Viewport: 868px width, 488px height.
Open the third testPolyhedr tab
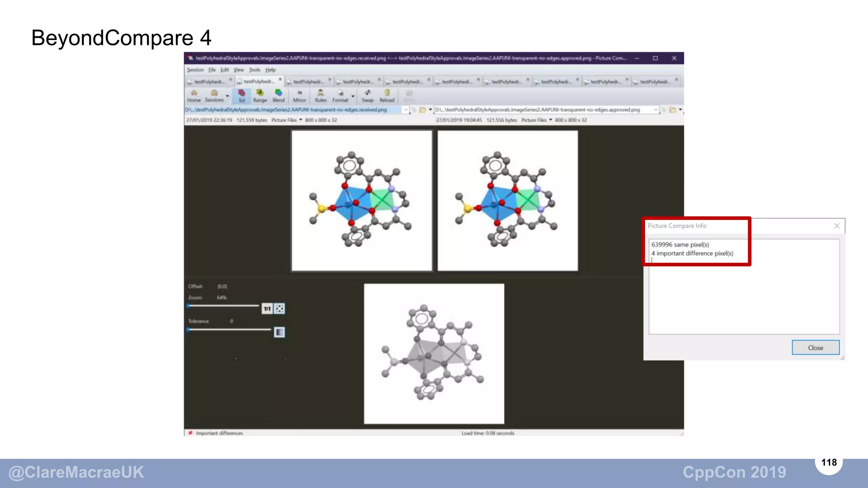(x=309, y=82)
